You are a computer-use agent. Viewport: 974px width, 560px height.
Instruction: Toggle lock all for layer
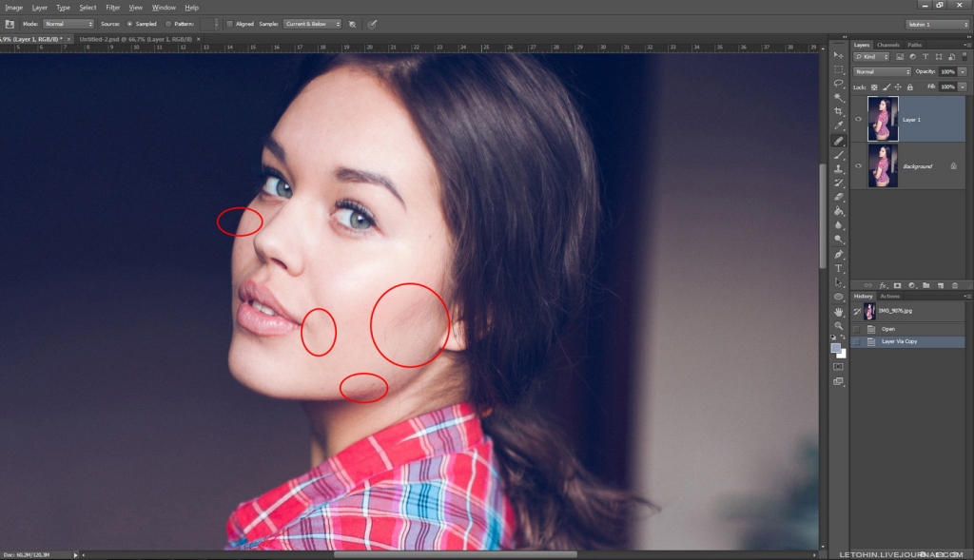pos(910,87)
